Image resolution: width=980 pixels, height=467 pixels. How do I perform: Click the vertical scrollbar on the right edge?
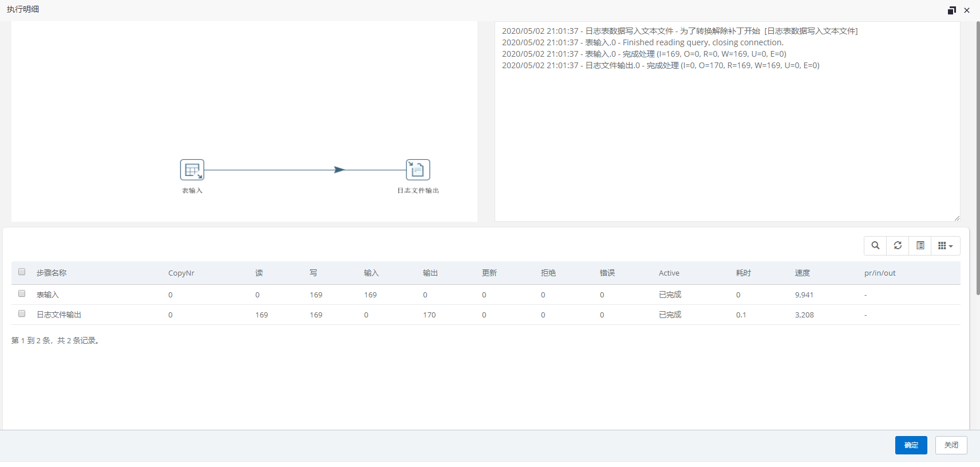(978, 158)
